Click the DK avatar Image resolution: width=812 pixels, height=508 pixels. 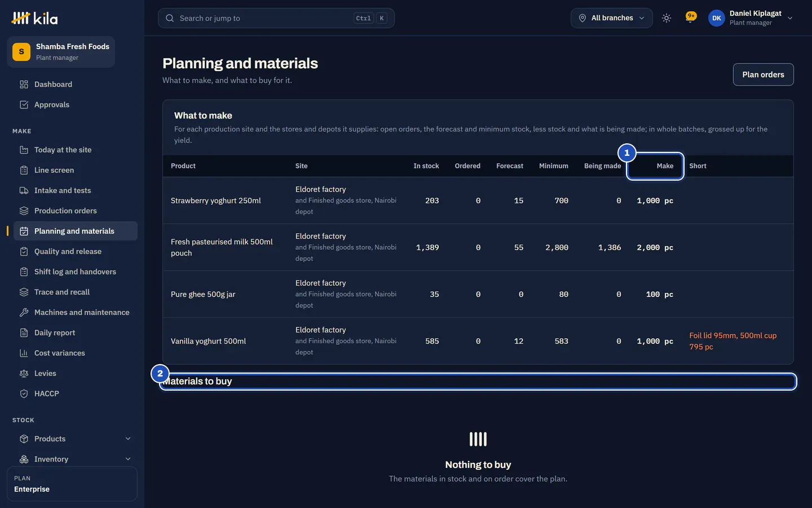coord(717,18)
